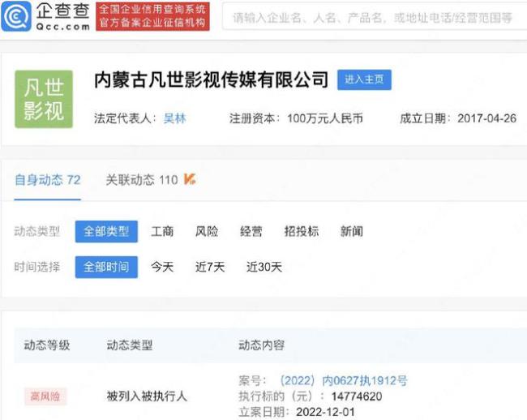
Task: Open company homepage via 进入主页 button
Action: 364,79
